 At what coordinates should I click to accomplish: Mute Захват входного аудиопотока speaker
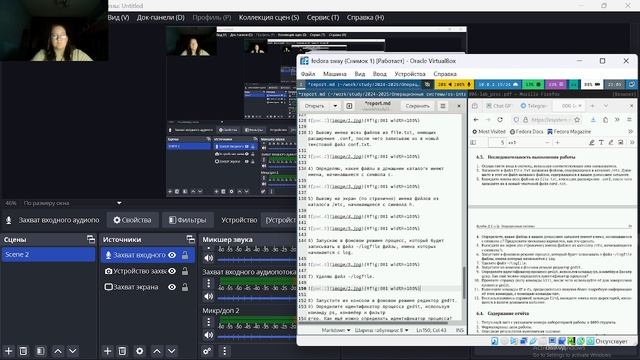tap(209, 296)
